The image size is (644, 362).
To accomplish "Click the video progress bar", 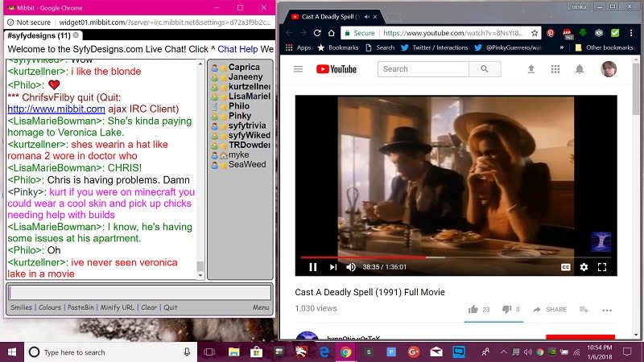I will point(456,257).
